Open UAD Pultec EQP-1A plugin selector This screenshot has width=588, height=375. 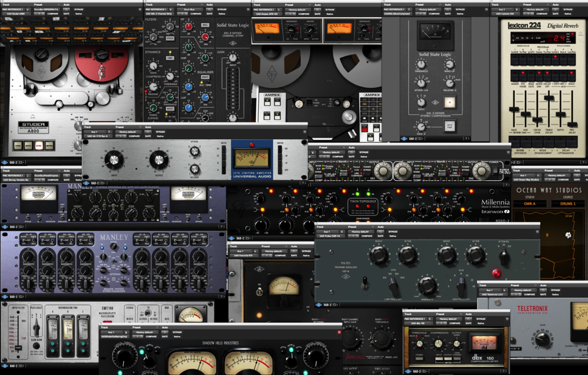pos(331,236)
